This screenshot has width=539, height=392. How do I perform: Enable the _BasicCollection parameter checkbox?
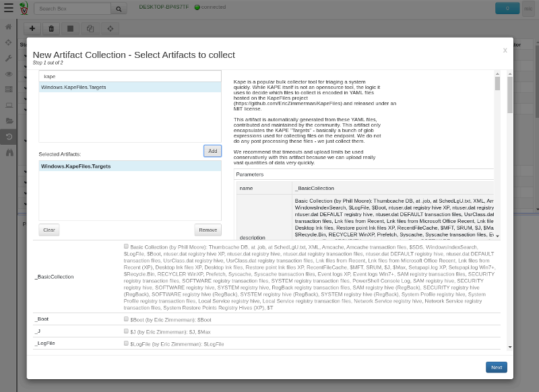pyautogui.click(x=125, y=247)
